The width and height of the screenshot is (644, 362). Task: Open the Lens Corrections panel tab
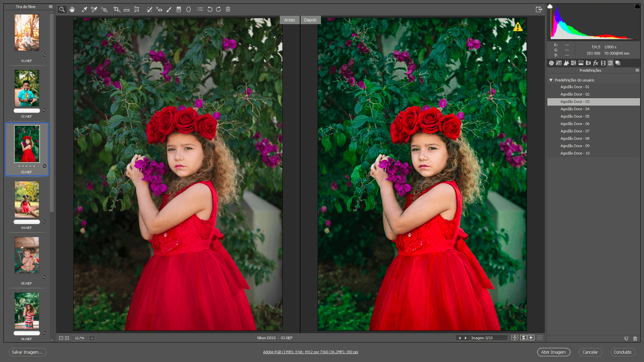pyautogui.click(x=588, y=63)
